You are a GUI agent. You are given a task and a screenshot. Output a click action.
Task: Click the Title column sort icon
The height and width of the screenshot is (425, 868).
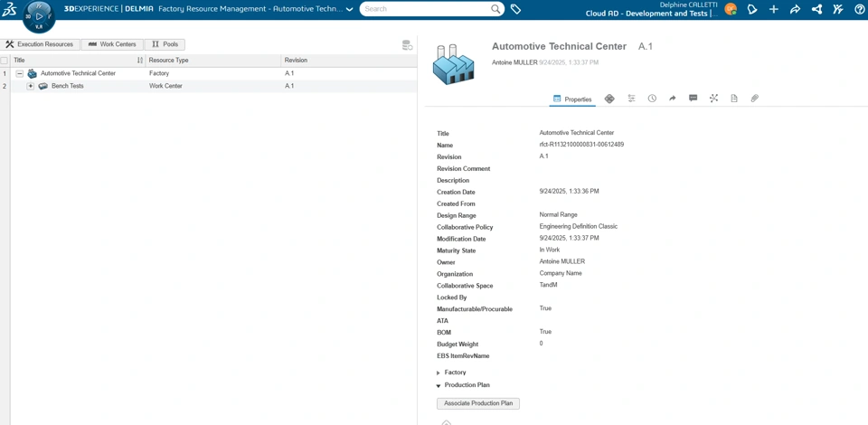click(139, 61)
